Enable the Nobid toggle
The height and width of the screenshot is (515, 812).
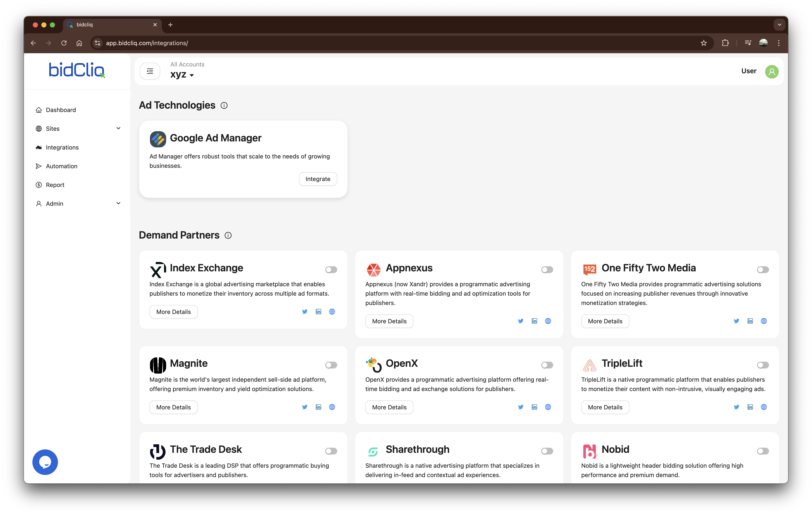pos(763,451)
